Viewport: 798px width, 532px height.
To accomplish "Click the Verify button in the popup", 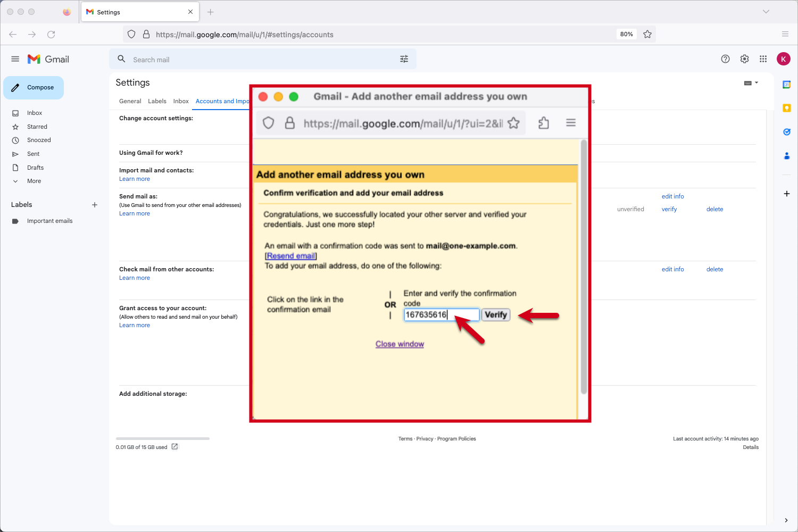I will tap(496, 315).
